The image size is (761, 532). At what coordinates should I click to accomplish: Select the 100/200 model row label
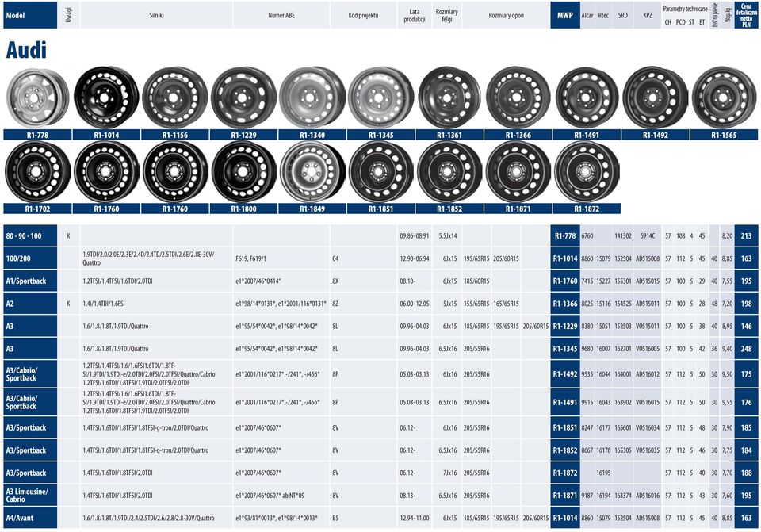coord(30,258)
